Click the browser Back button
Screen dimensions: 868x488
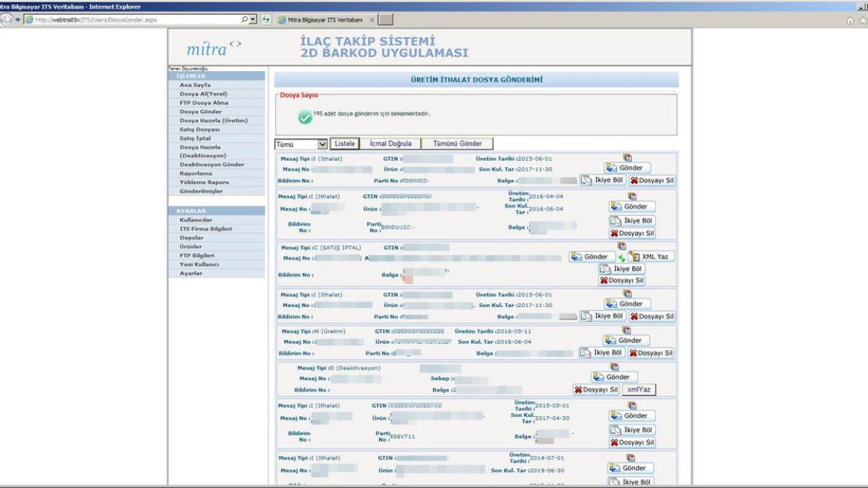[6, 19]
